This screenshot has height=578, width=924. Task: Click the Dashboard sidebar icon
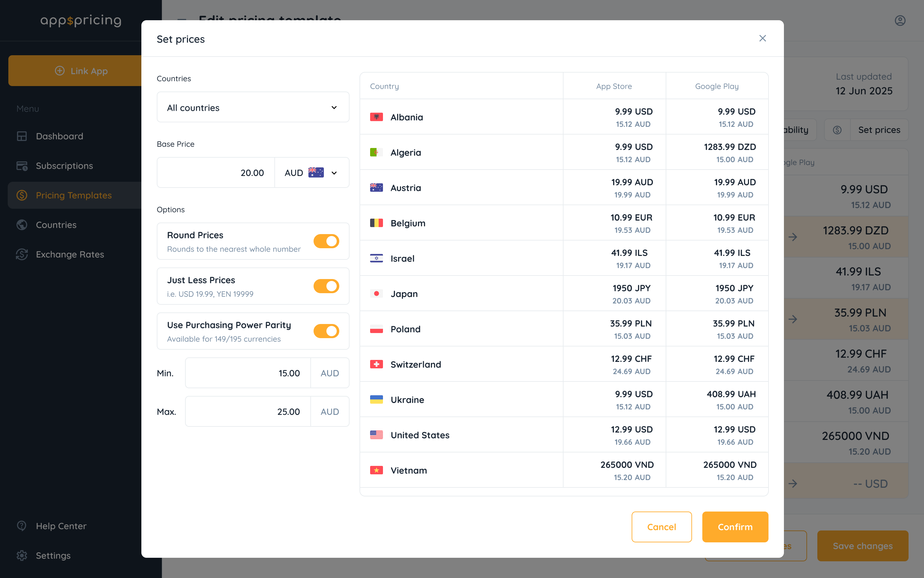click(x=22, y=136)
